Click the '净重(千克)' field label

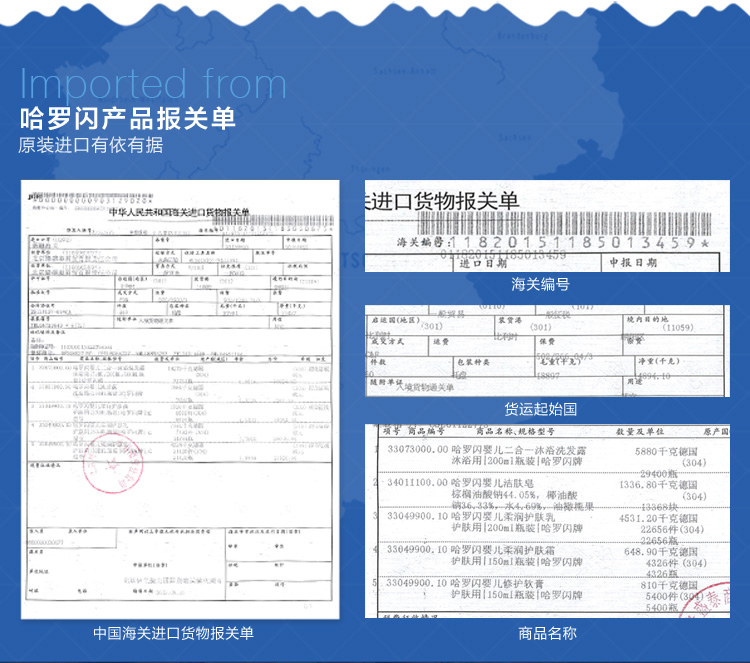pos(659,361)
